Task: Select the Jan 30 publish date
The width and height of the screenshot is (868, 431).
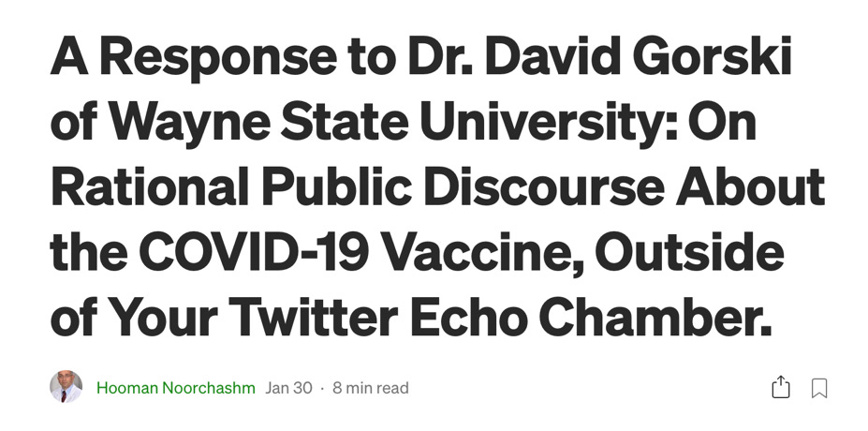Action: 288,388
